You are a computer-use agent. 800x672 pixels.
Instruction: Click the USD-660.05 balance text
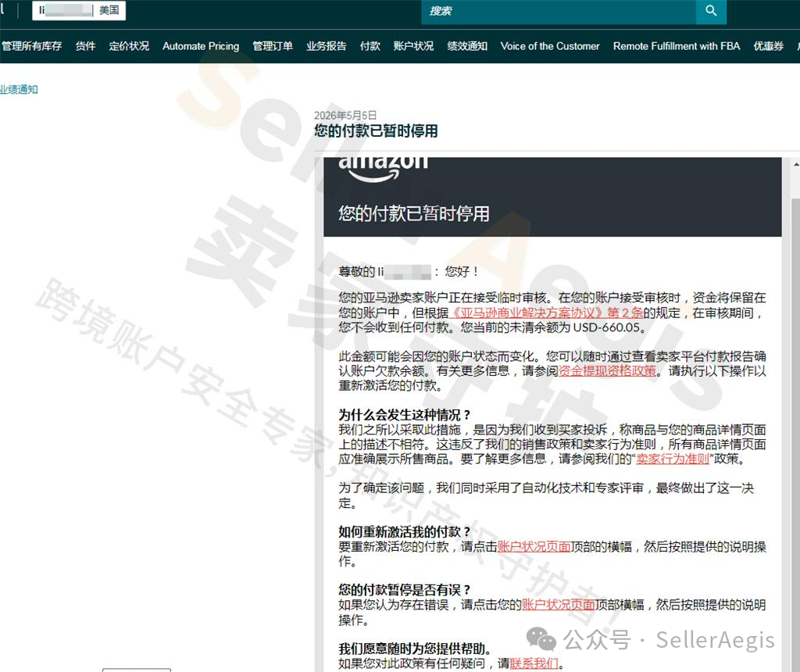coord(605,327)
